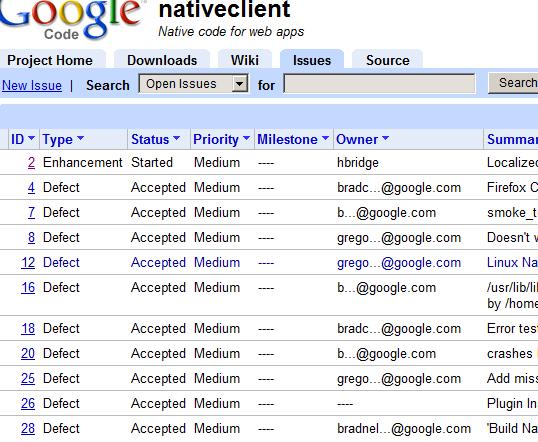
Task: Expand the Owner column header menu
Action: [x=363, y=139]
